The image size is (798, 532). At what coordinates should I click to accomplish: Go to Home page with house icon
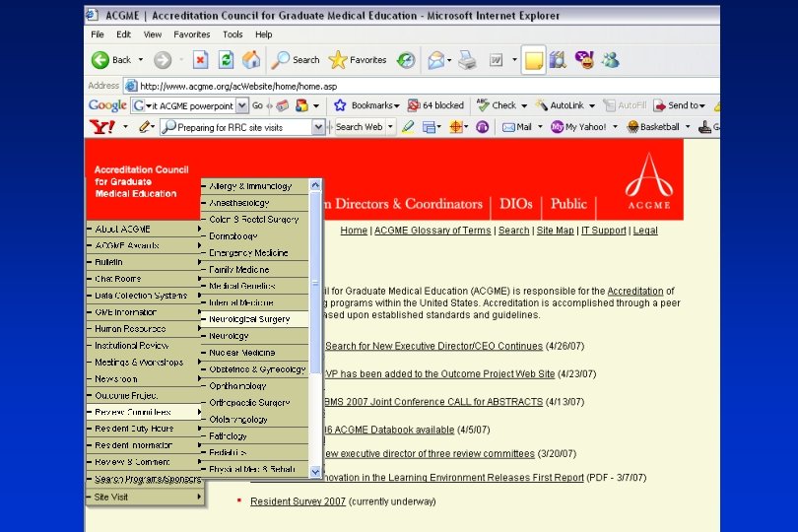251,60
